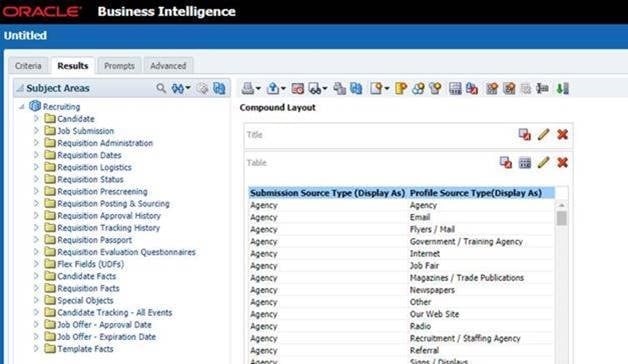The image size is (628, 364).
Task: Open the Print icon dropdown arrow
Action: (258, 89)
